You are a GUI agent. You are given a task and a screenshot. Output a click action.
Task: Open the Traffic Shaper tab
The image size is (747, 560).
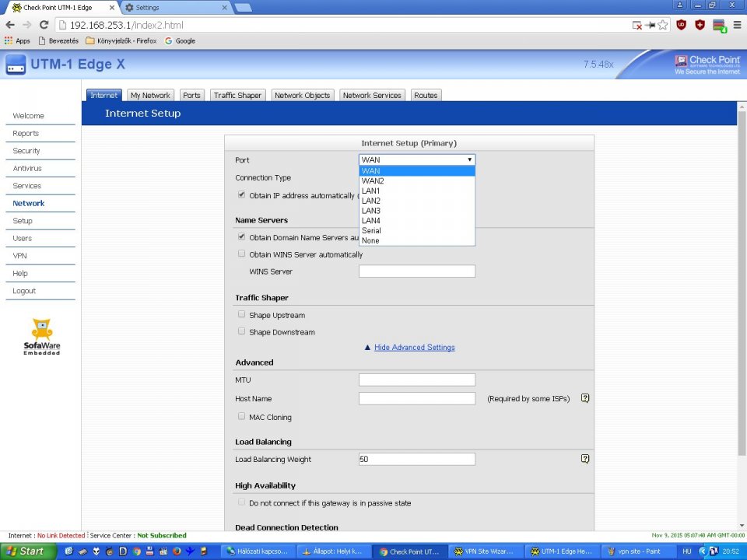point(237,95)
